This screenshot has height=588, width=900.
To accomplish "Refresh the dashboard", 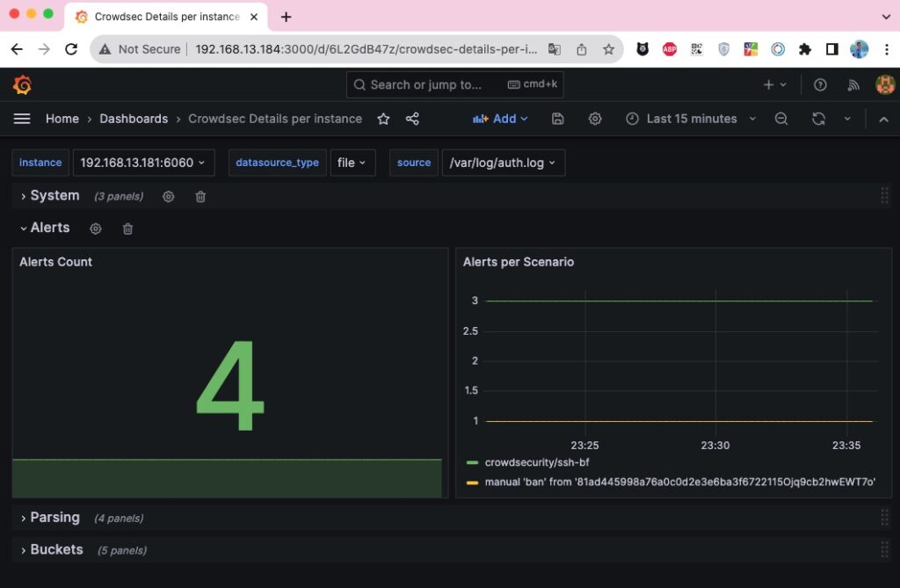I will [818, 119].
